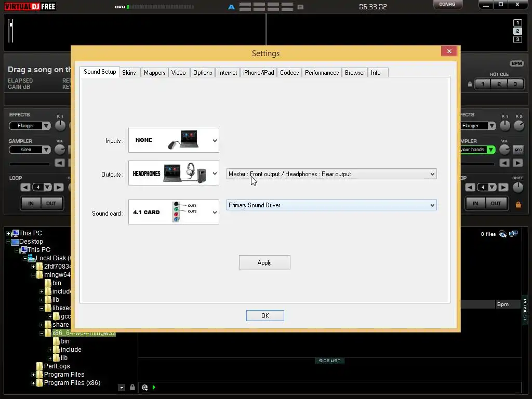This screenshot has width=532, height=399.
Task: Click the green play arrow at bottom
Action: pos(154,388)
